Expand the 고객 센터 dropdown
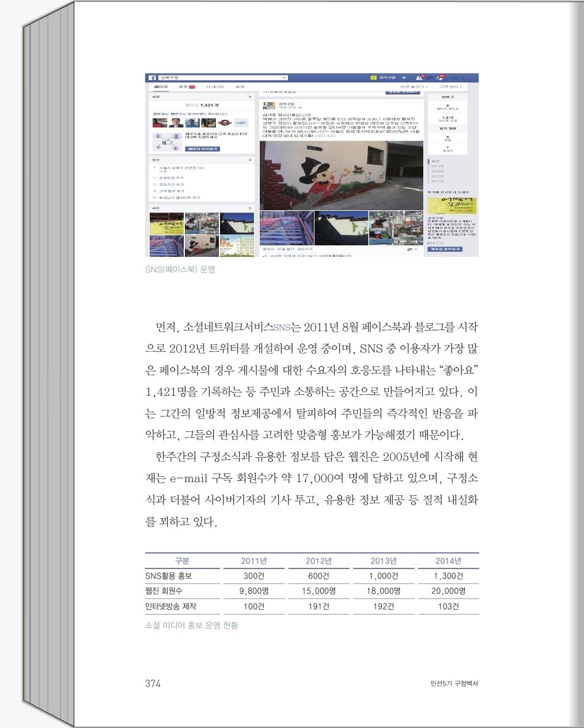This screenshot has width=584, height=728. pos(450,87)
